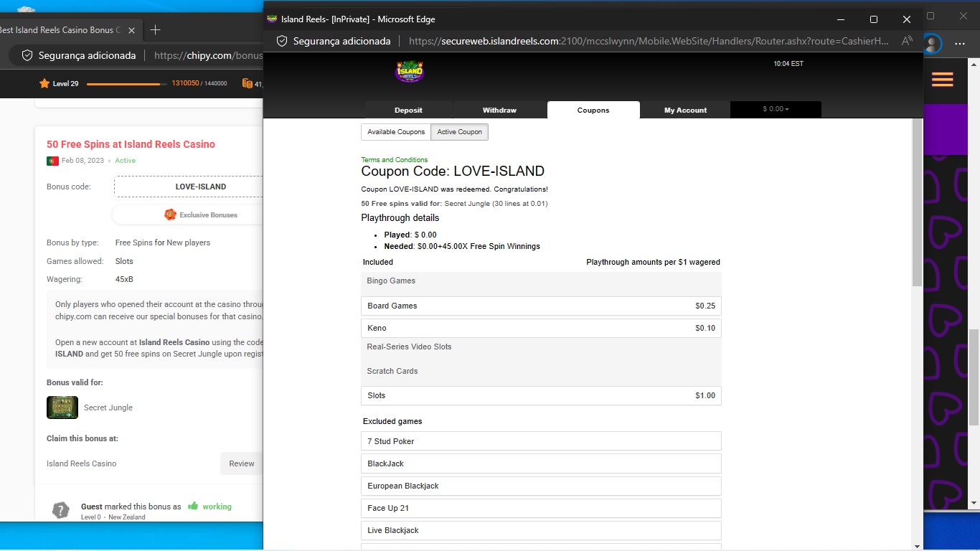Open Edge settings three-dots menu
Image resolution: width=980 pixels, height=551 pixels.
pos(960,44)
